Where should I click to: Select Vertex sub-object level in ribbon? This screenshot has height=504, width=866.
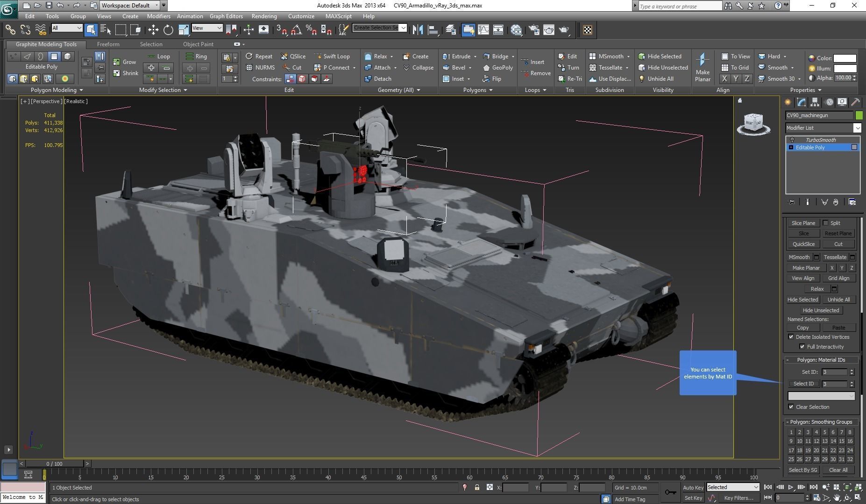tap(14, 56)
